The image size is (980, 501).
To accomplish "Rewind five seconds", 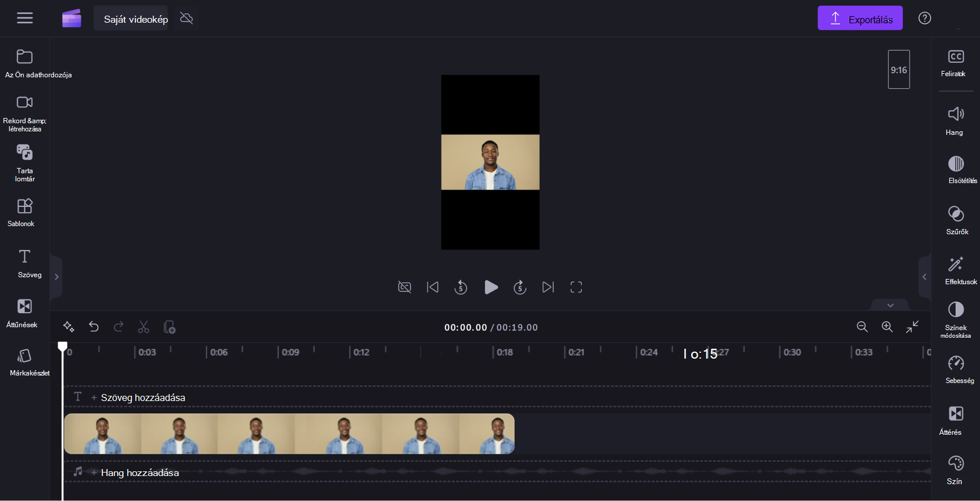I will pos(461,287).
